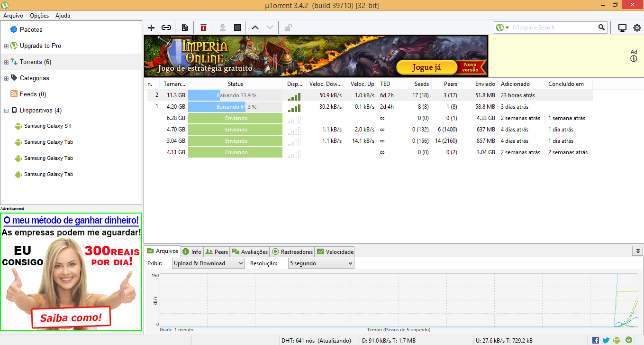Open Facebook share icon in status bar

coord(596,340)
